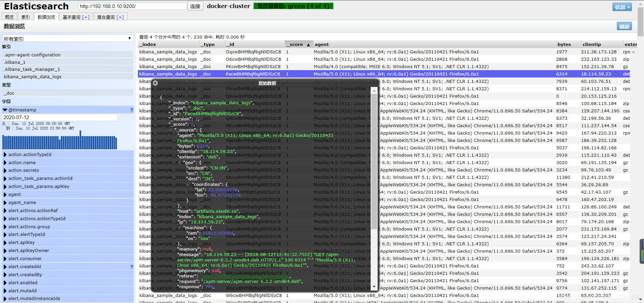
Task: Expand the action.name field
Action: (5, 163)
